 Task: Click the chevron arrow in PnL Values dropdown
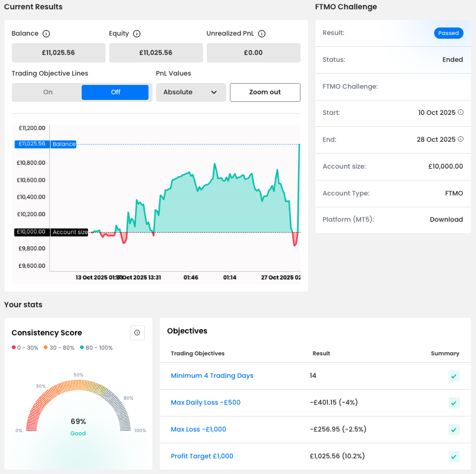(x=214, y=92)
